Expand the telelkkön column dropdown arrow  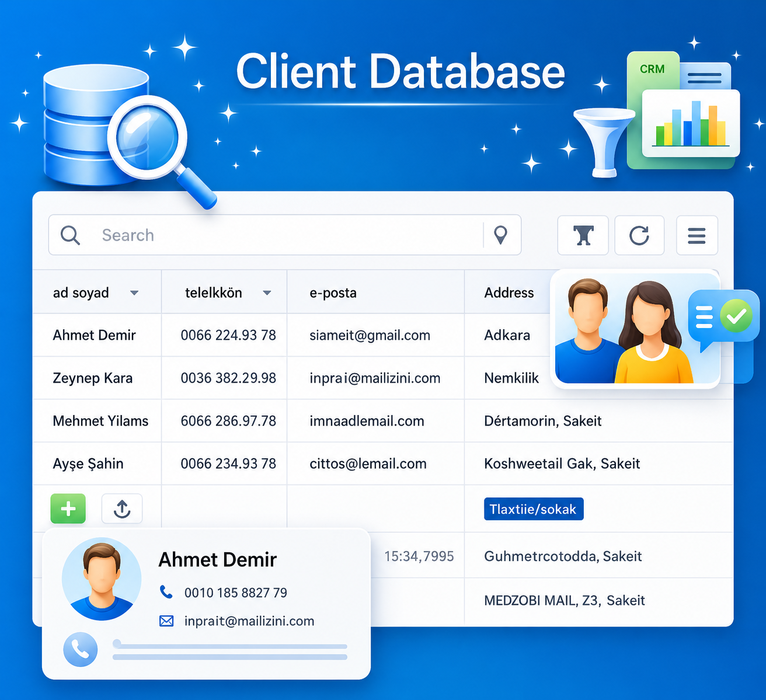[x=267, y=293]
